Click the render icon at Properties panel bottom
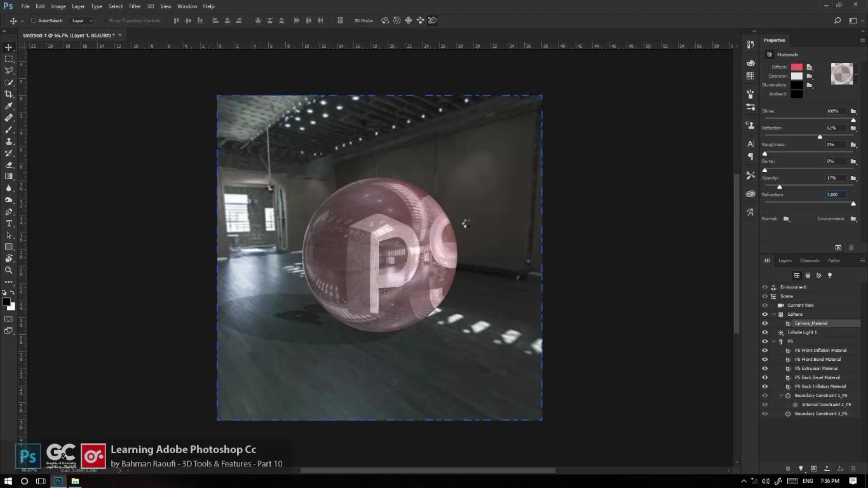This screenshot has width=868, height=488. tap(838, 247)
